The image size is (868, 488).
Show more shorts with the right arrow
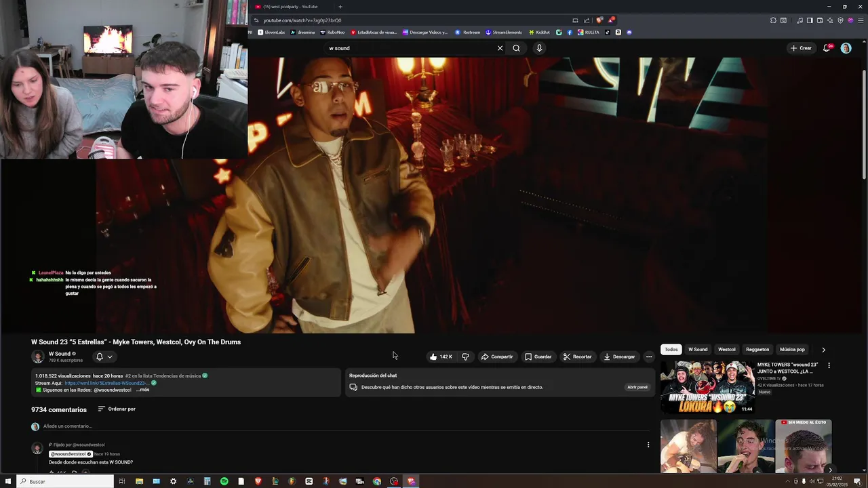point(830,470)
